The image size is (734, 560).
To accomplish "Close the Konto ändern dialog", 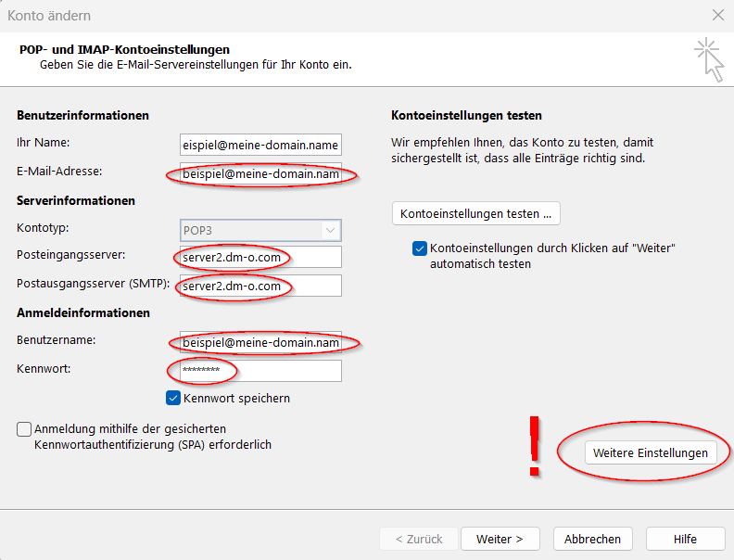I will point(717,16).
